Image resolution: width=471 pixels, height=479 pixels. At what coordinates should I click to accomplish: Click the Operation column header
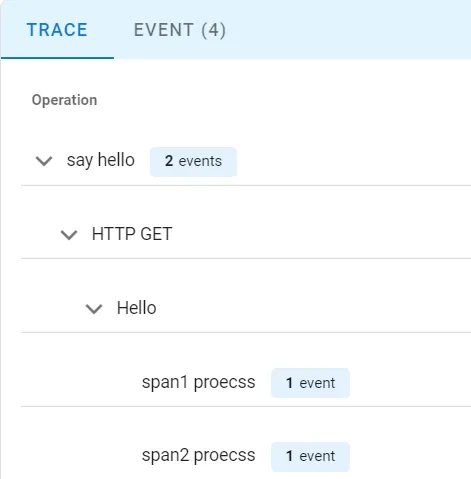click(64, 100)
